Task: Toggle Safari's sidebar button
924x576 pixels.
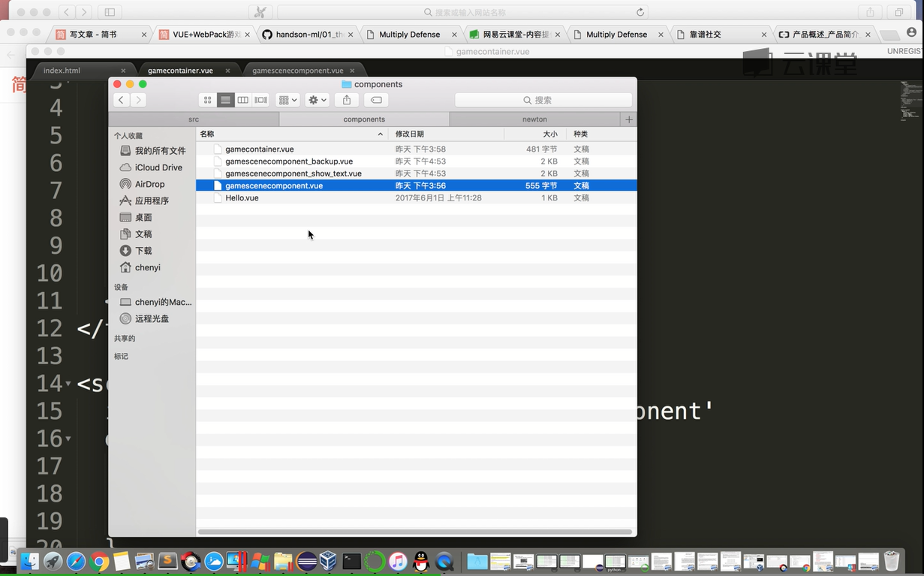Action: [x=110, y=12]
